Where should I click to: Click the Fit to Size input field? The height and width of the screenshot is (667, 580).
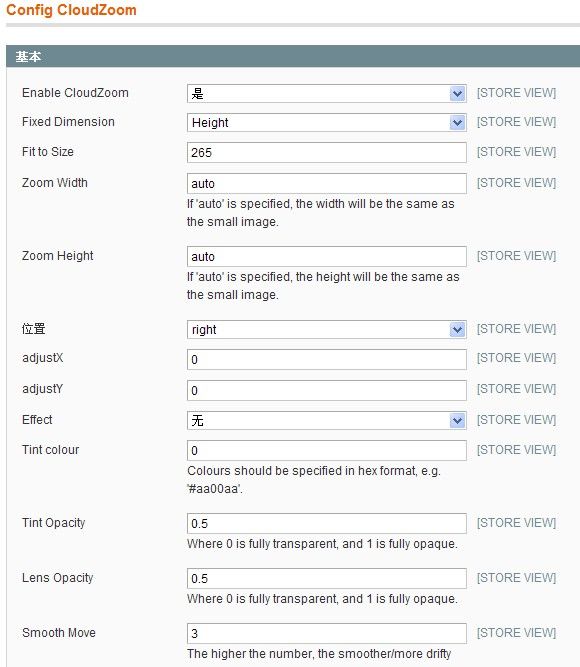326,152
